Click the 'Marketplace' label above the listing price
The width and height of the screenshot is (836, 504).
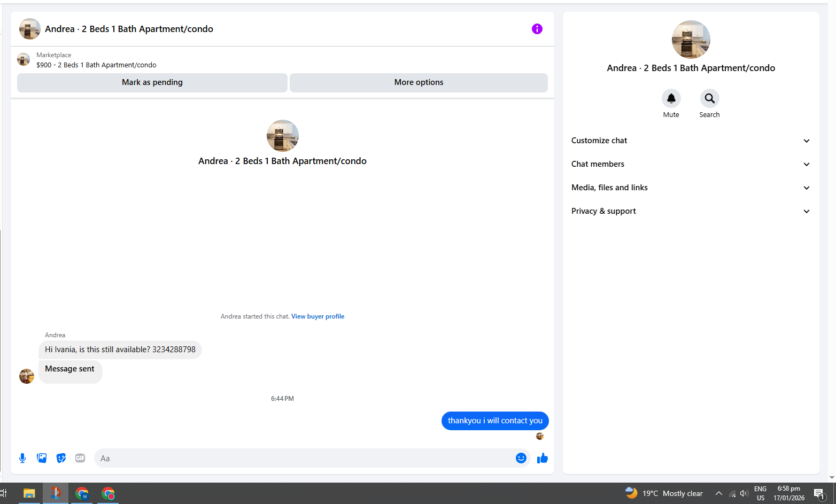(53, 55)
